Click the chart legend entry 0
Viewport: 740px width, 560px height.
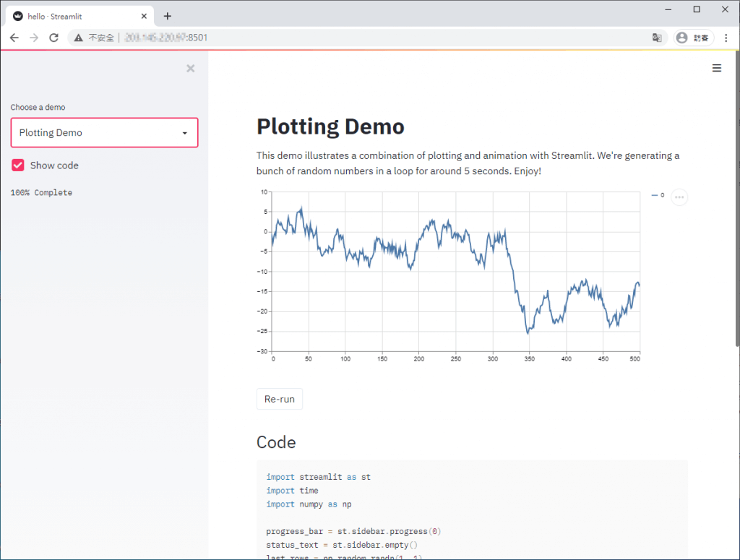click(658, 196)
